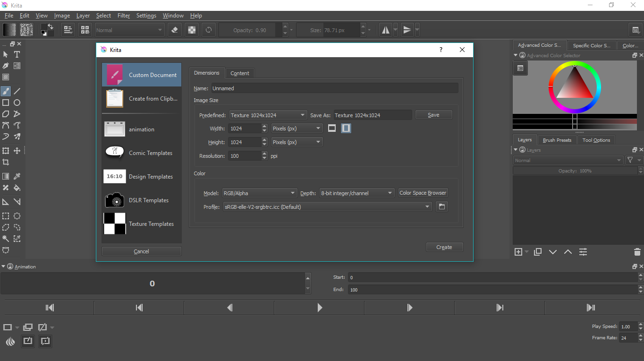Open the Color Space Browser

click(423, 193)
